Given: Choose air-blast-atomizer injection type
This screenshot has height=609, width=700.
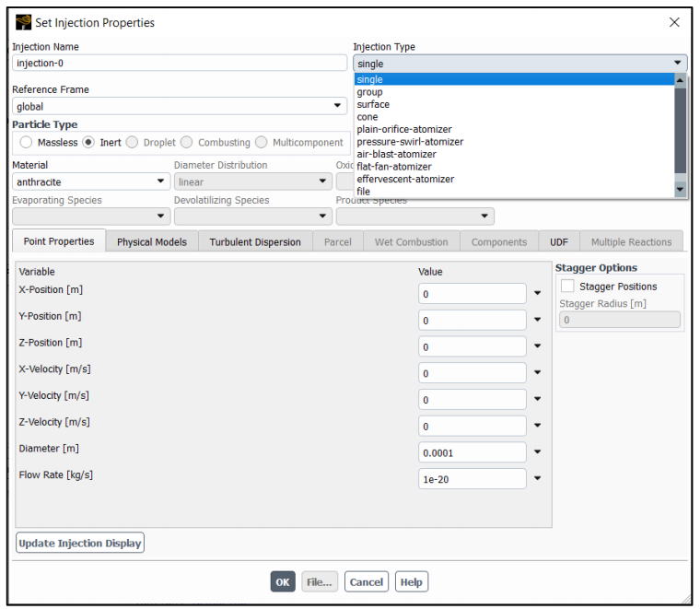Looking at the screenshot, I should click(514, 155).
